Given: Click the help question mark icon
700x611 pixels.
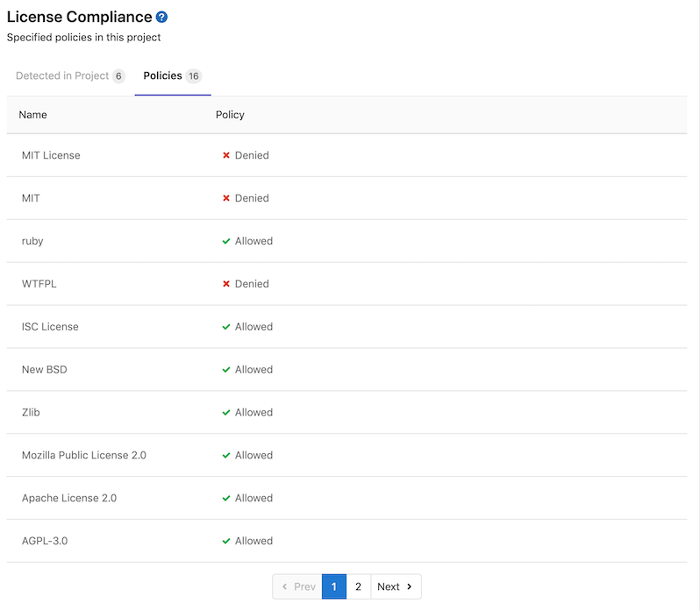Looking at the screenshot, I should [x=161, y=17].
